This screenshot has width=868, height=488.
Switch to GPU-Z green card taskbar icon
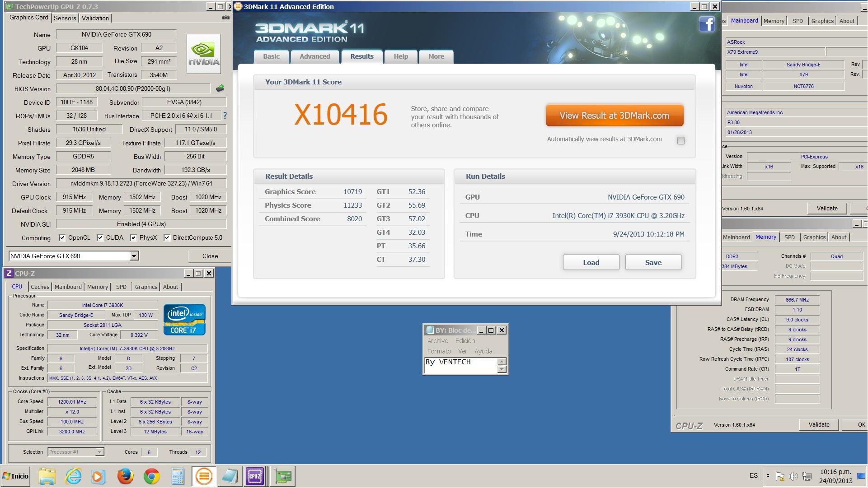pyautogui.click(x=283, y=476)
